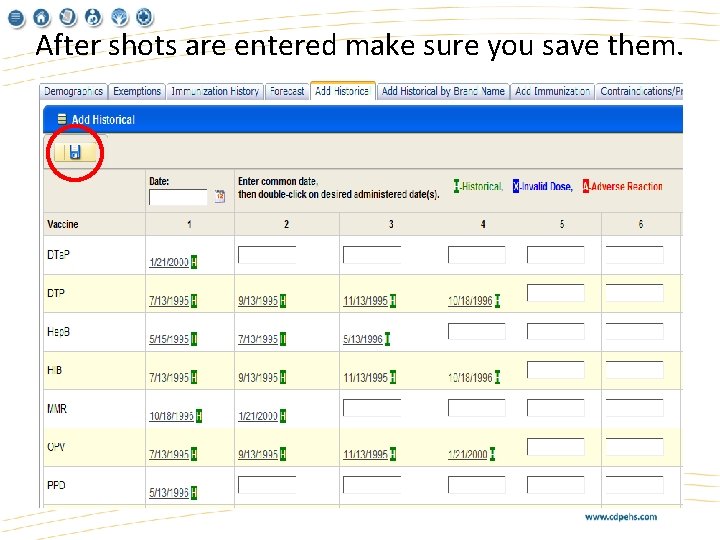
Task: Go to the home circle icon
Action: 42,17
